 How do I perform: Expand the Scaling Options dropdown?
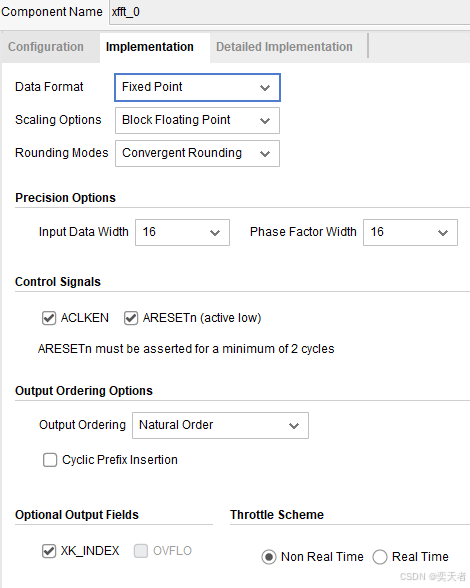coord(197,120)
